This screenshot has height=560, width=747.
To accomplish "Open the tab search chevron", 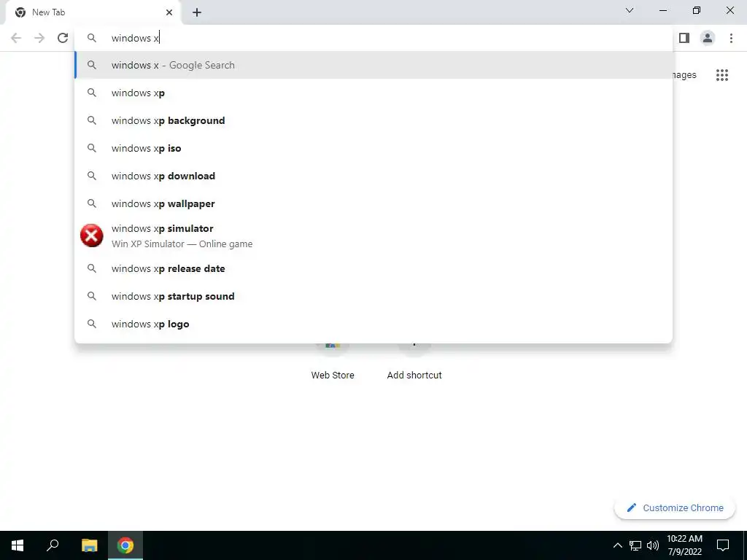I will point(630,10).
